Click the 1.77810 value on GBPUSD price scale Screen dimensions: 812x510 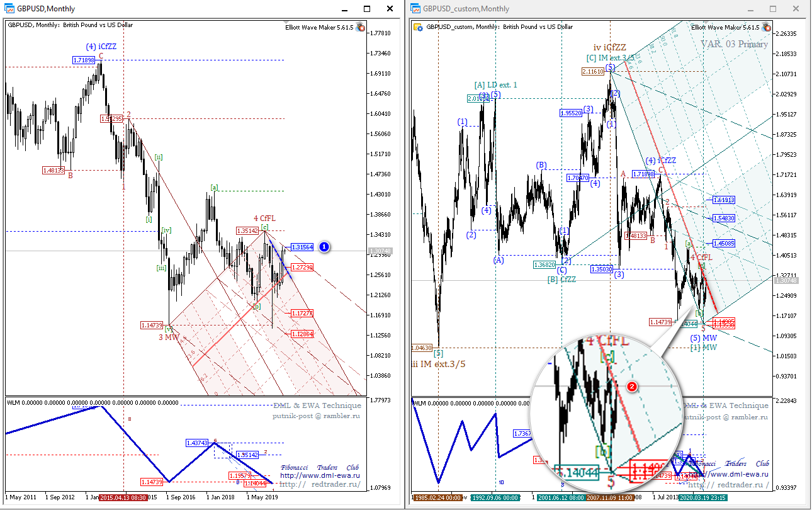(381, 33)
